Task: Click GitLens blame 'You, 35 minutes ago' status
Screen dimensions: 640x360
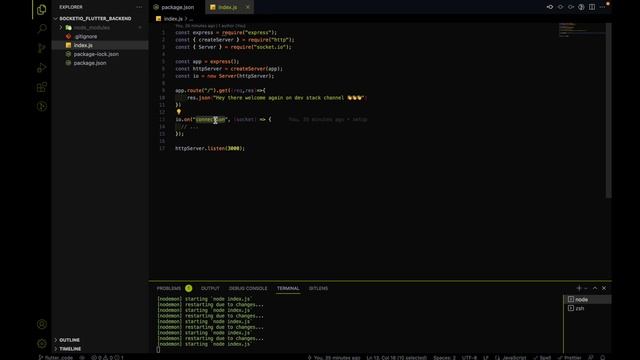Action: click(x=334, y=357)
